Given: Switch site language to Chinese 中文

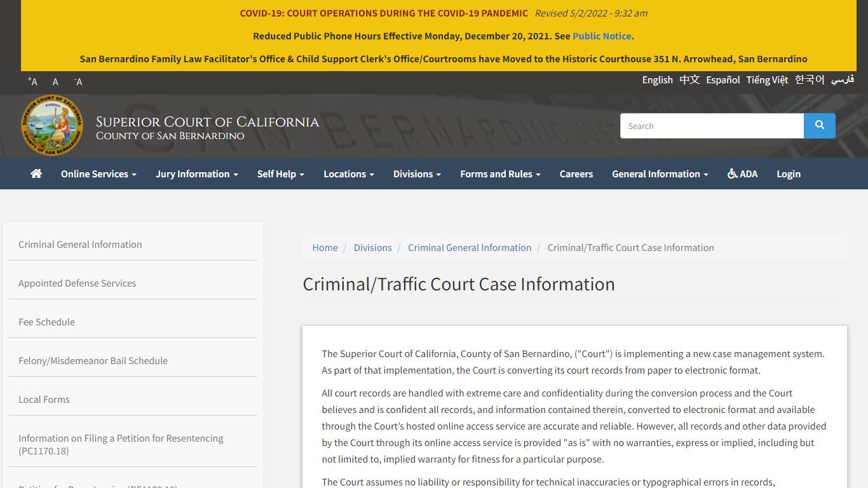Looking at the screenshot, I should pyautogui.click(x=689, y=79).
